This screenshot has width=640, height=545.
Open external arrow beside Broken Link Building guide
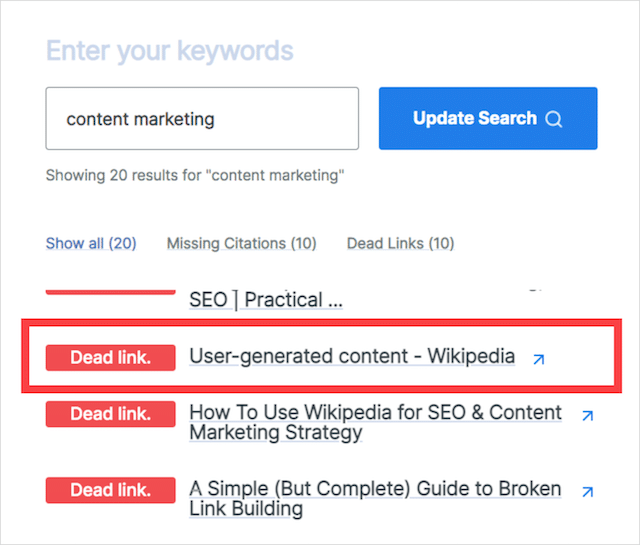588,492
